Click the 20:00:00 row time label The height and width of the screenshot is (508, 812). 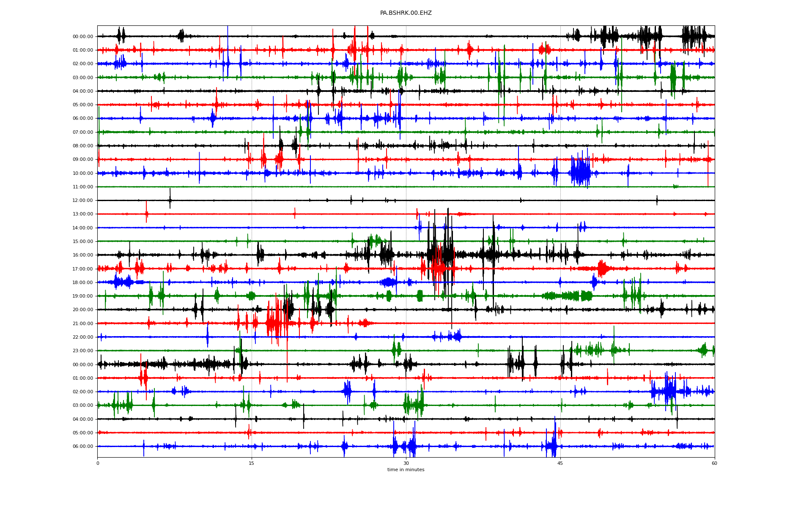point(83,310)
